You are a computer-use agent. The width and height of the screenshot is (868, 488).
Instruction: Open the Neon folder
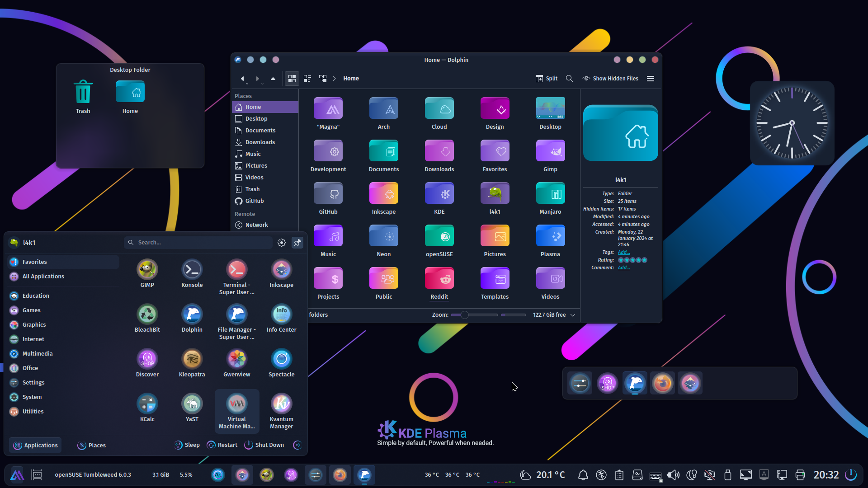(x=383, y=240)
